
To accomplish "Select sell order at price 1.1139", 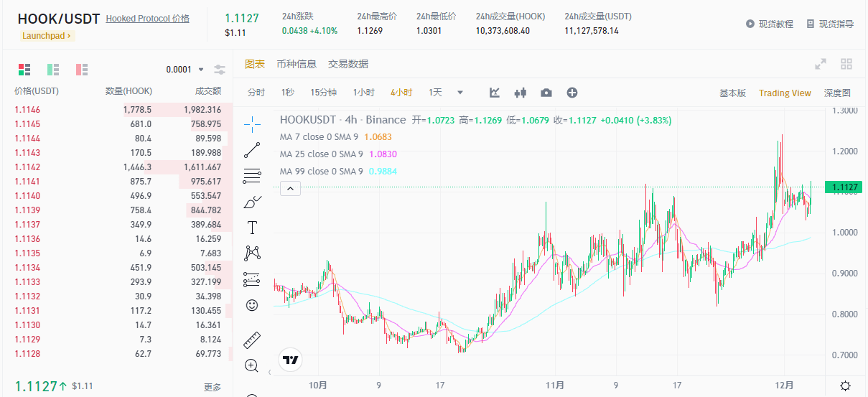I will (118, 210).
